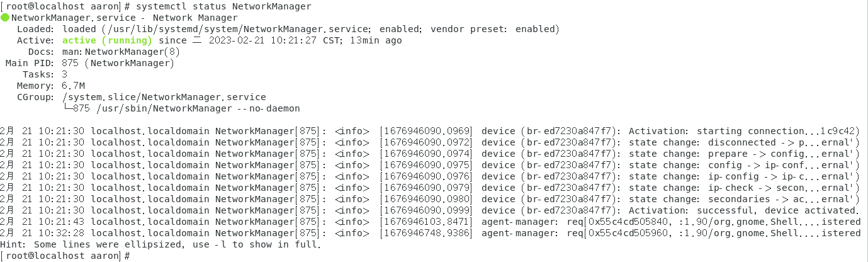This screenshot has width=868, height=262.
Task: Click the Tasks count value 3
Action: coord(65,74)
